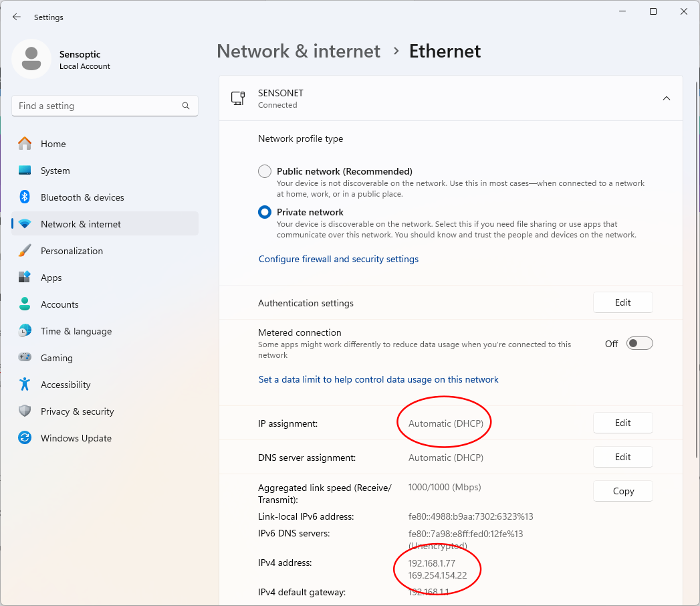The image size is (700, 606).
Task: Edit DNS server assignment
Action: point(622,457)
